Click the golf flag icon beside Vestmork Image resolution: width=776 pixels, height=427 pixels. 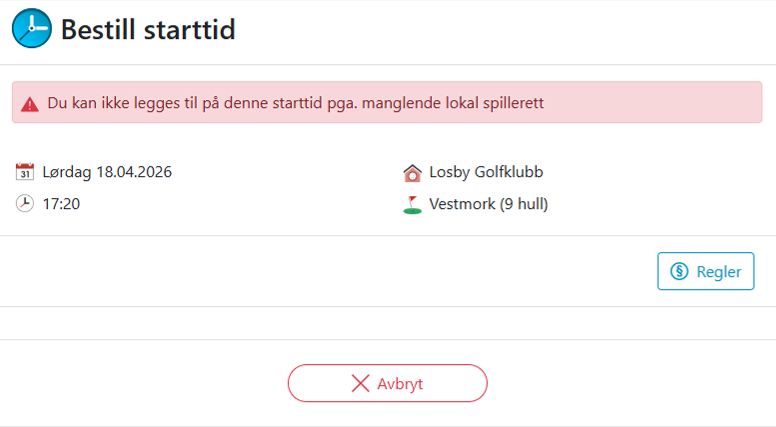click(x=412, y=205)
